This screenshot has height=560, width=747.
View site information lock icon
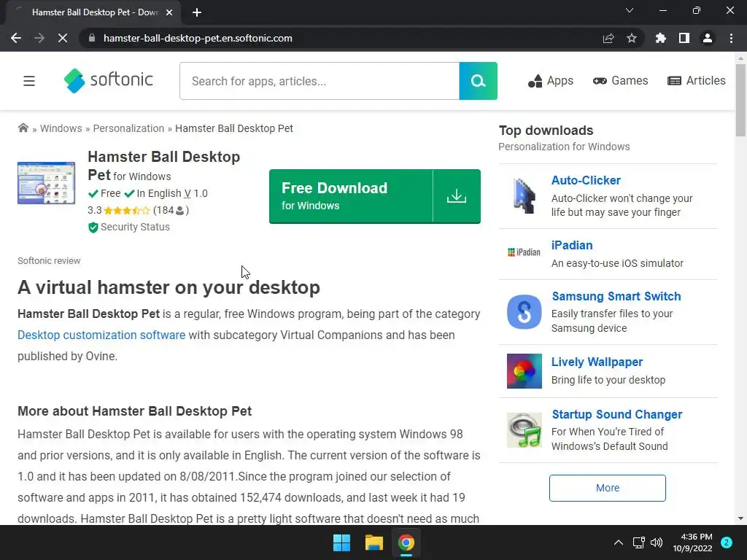(92, 38)
